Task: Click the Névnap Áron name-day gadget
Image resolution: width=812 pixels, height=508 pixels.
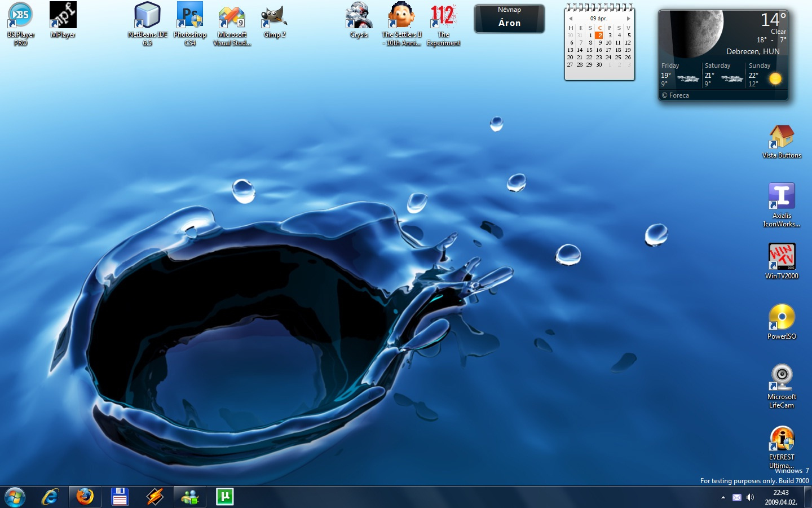Action: (x=509, y=19)
